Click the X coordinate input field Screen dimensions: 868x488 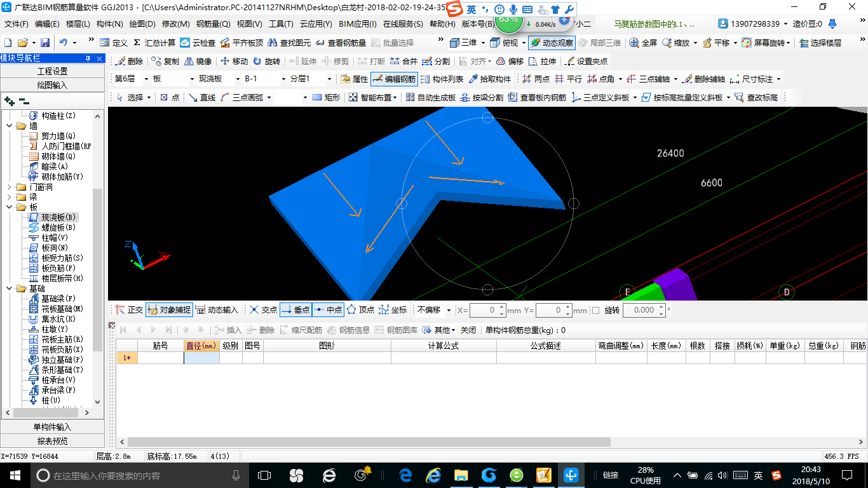(487, 310)
